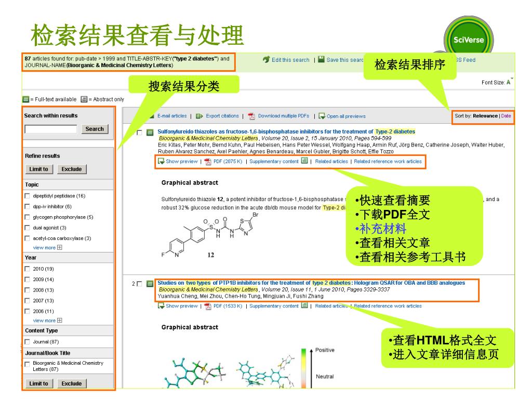Click the Edit this search icon
This screenshot has width=532, height=399.
tap(267, 59)
